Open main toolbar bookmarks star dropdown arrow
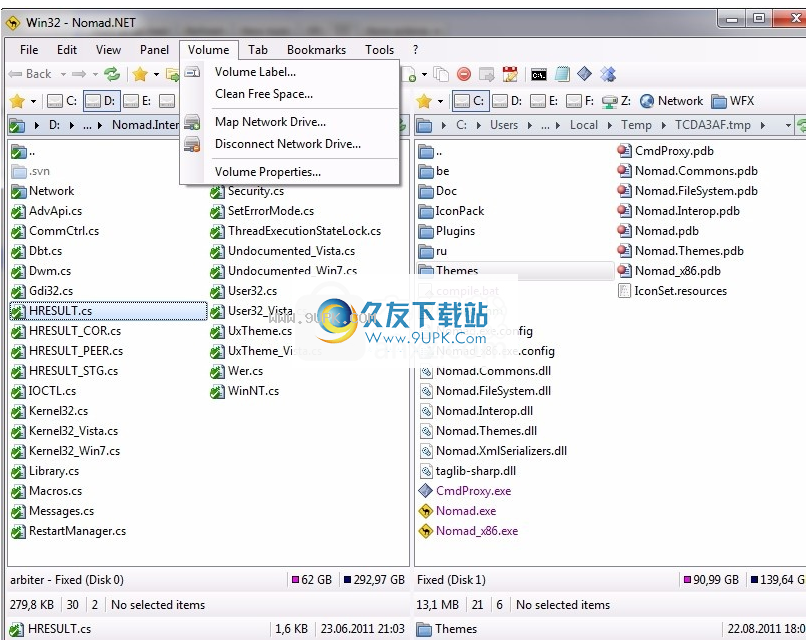This screenshot has width=811, height=642. tap(156, 74)
